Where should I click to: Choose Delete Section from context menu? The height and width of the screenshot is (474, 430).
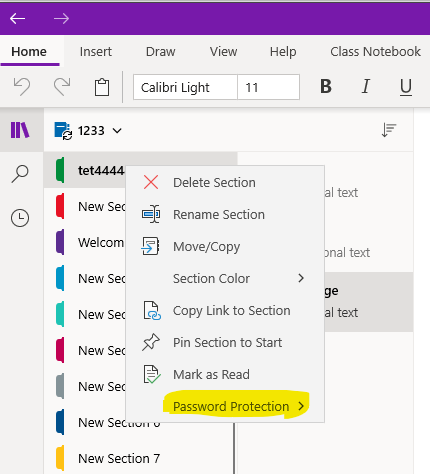225,182
